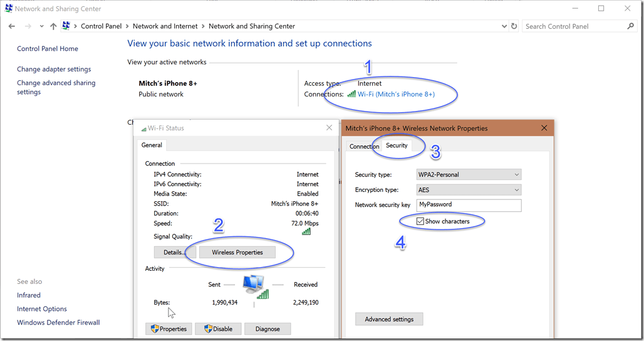The image size is (644, 341).
Task: Switch to the Connection tab
Action: point(364,146)
